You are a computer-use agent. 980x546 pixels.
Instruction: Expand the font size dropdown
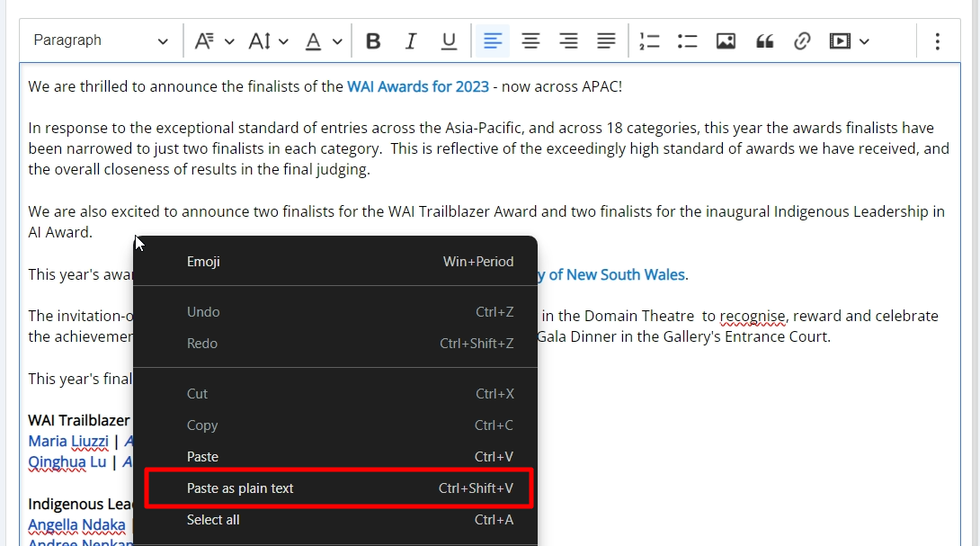(x=268, y=41)
